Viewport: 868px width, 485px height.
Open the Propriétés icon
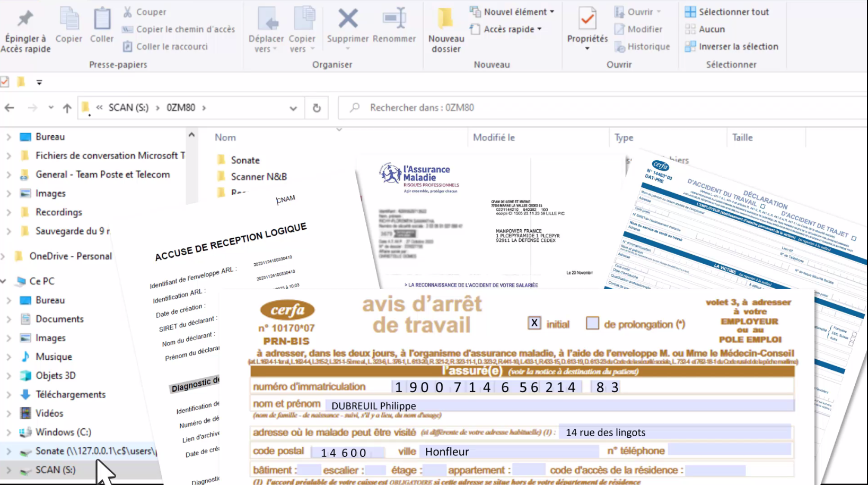click(x=587, y=20)
